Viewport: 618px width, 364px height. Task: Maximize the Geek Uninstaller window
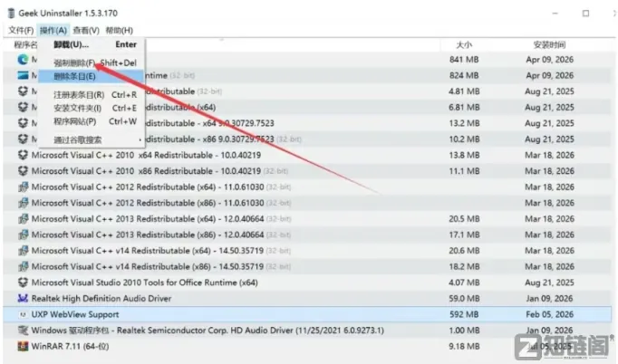click(x=585, y=14)
